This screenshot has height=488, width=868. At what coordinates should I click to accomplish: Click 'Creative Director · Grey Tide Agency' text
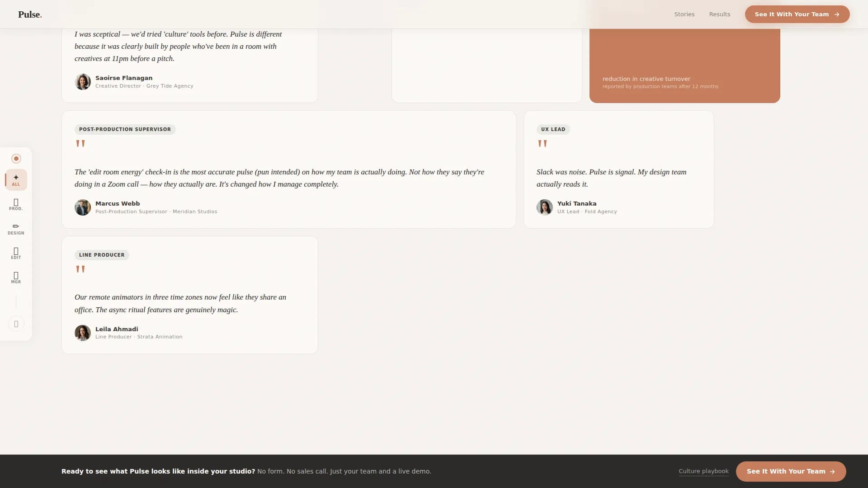pyautogui.click(x=144, y=86)
